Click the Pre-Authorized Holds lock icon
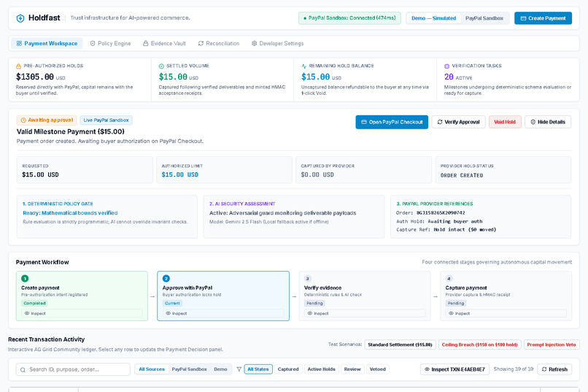The image size is (588, 392). coord(18,66)
